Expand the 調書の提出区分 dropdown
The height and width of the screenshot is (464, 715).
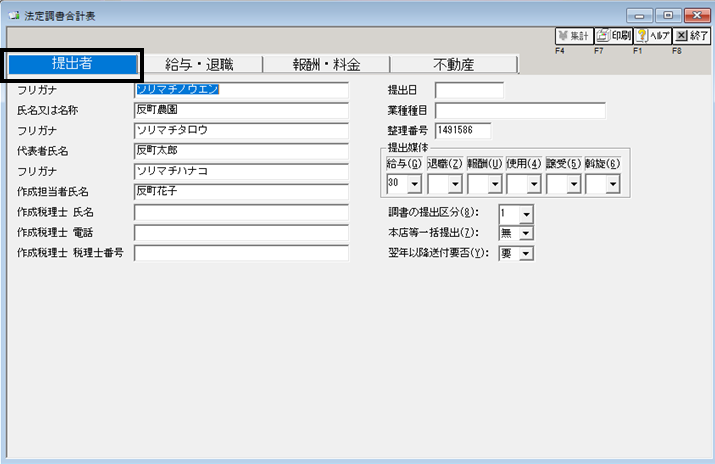pos(526,214)
